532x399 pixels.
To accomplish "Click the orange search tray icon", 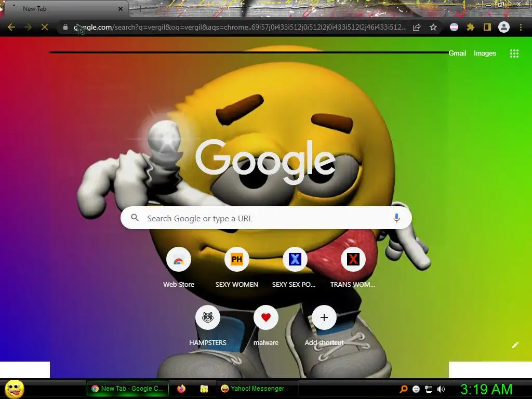I will pyautogui.click(x=403, y=389).
